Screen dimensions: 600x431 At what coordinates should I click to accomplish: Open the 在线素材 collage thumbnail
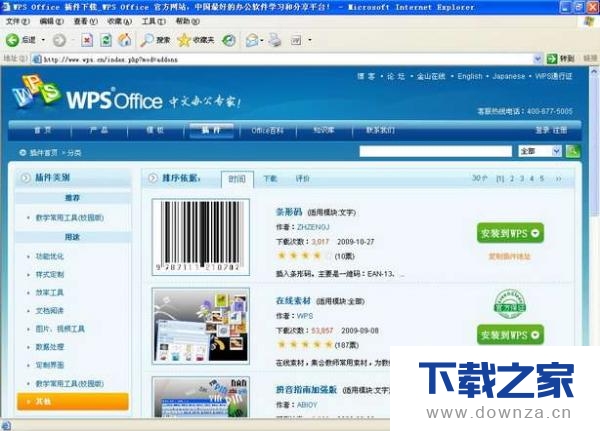click(201, 326)
